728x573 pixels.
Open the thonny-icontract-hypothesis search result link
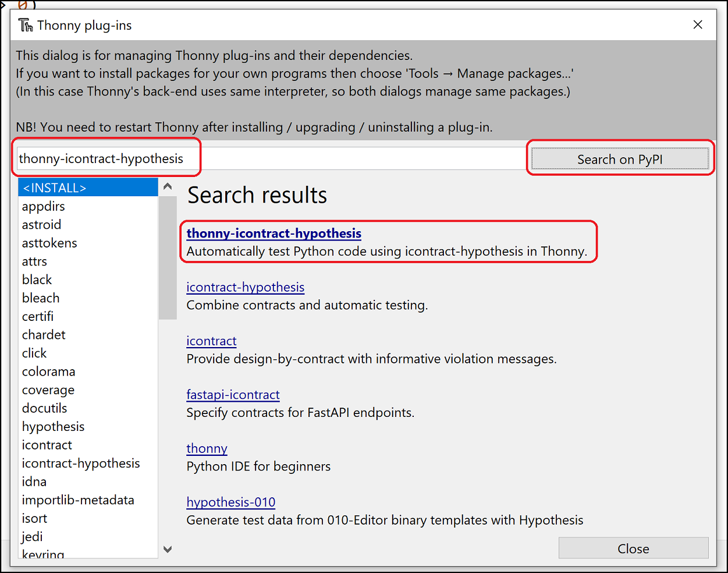274,234
